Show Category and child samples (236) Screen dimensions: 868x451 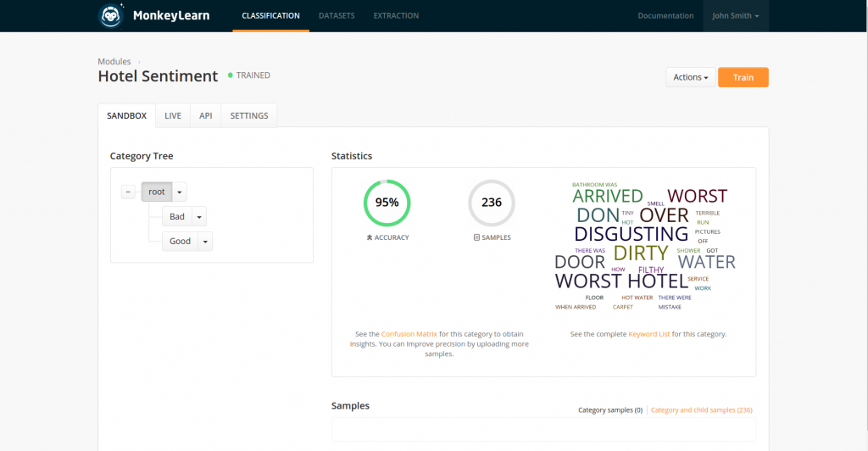(701, 410)
